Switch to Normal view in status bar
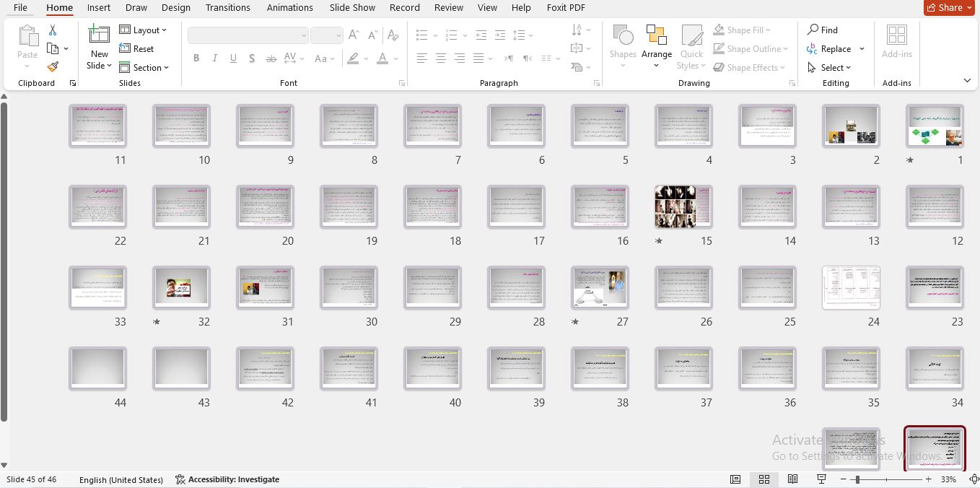980x488 pixels. [735, 479]
